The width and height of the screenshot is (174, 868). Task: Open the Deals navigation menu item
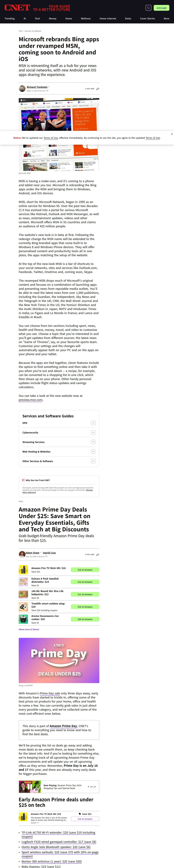coord(128,19)
